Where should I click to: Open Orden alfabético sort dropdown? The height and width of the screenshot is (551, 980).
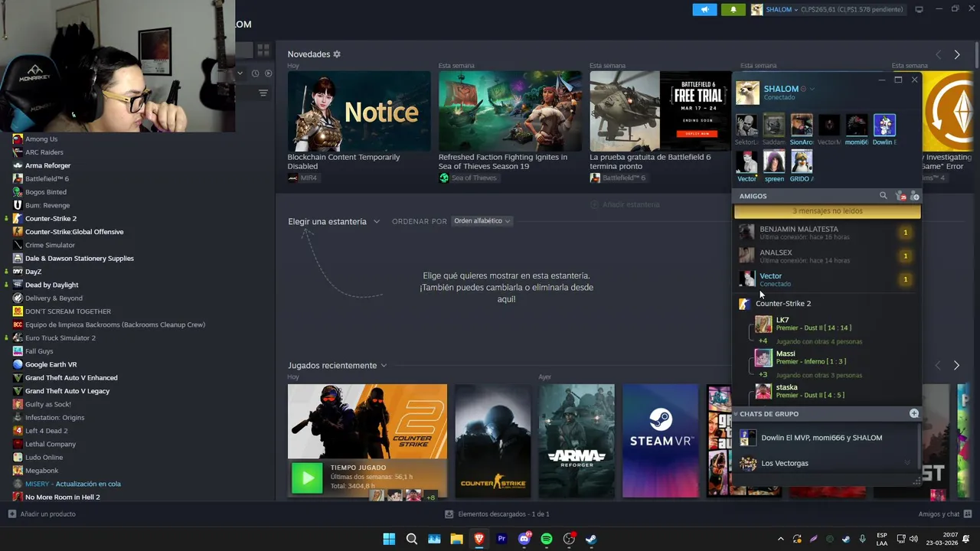pos(482,221)
